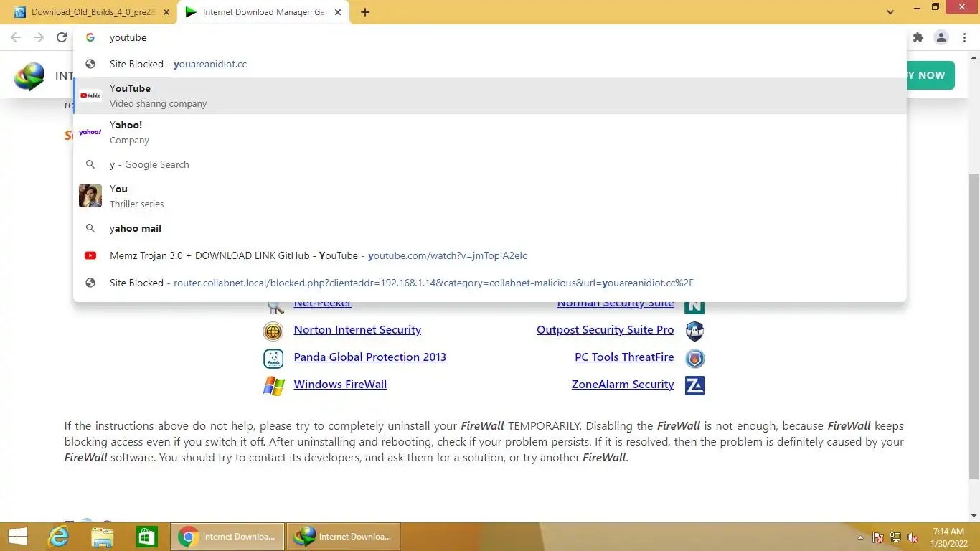The image size is (980, 551).
Task: Select 'y - Google Search' suggestion
Action: pos(490,164)
